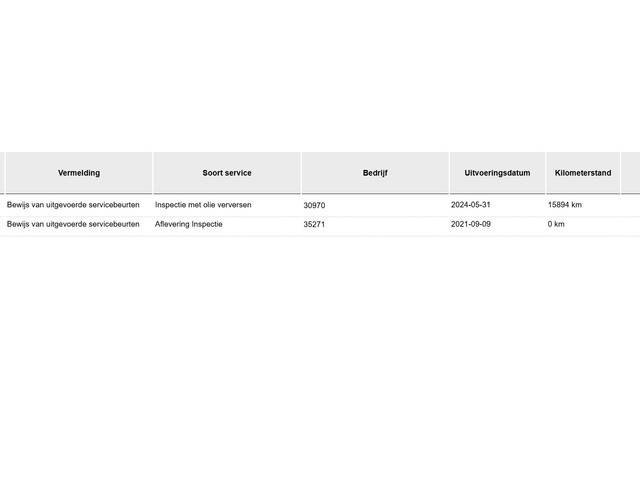The height and width of the screenshot is (480, 640).
Task: Sort by the Kilometerstand column header
Action: point(583,173)
